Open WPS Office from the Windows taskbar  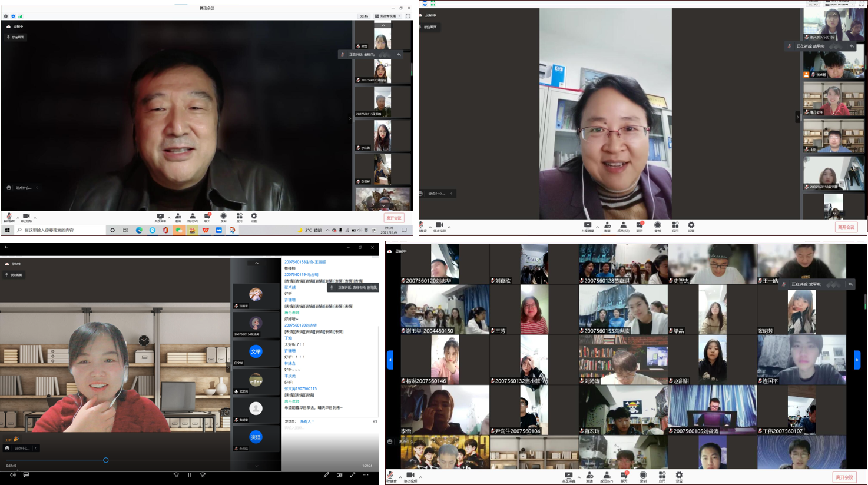(x=206, y=230)
